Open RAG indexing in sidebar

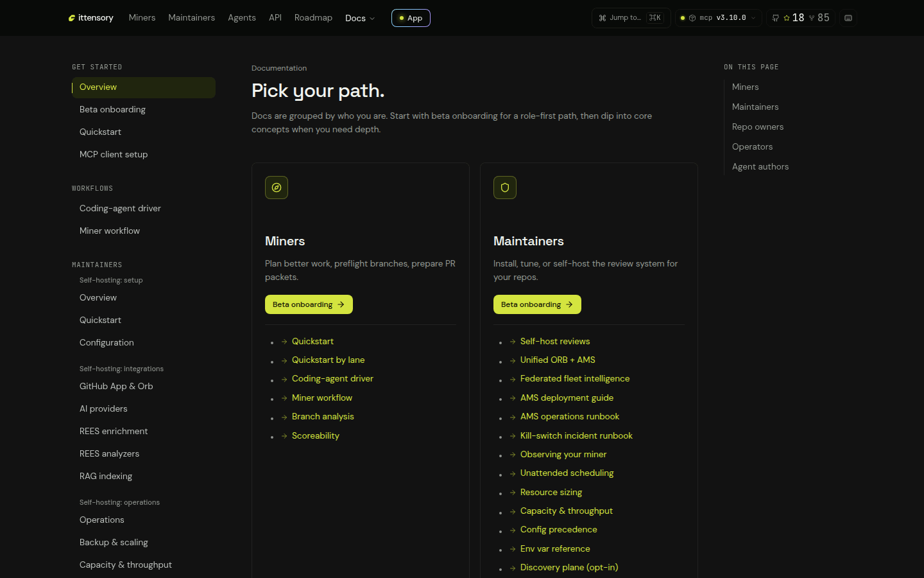tap(143, 477)
